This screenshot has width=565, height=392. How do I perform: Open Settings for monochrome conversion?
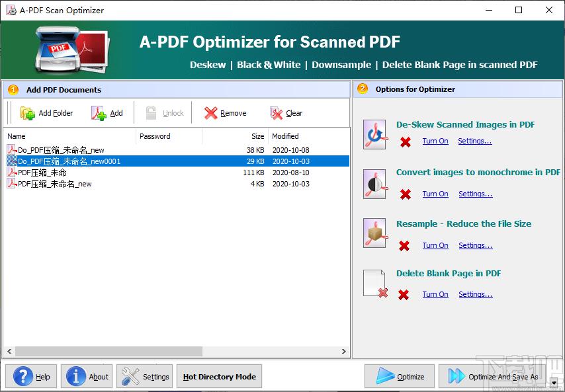(476, 194)
